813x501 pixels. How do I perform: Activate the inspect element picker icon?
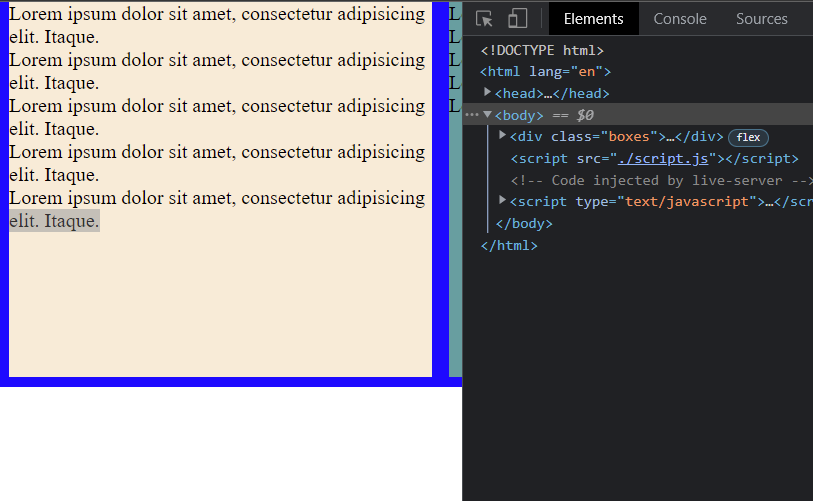pos(484,19)
